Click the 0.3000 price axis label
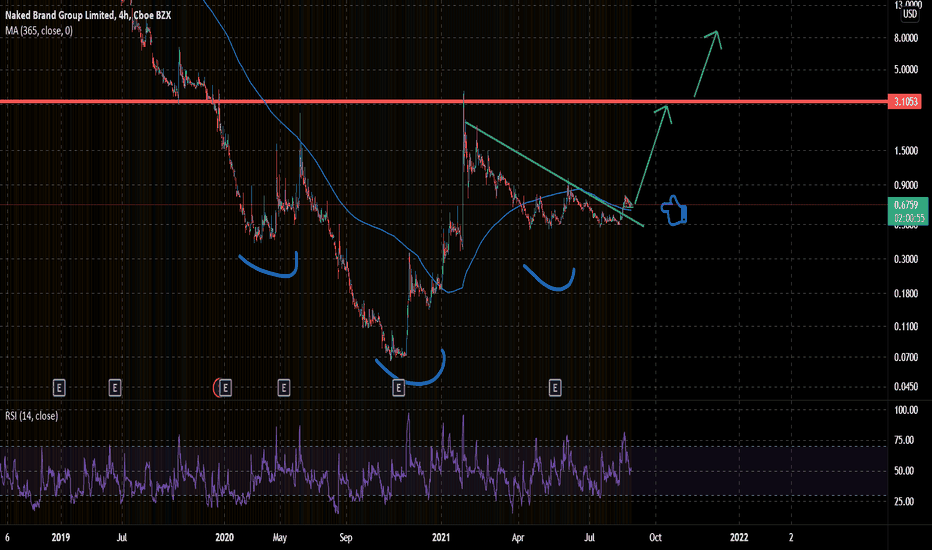 tap(906, 259)
